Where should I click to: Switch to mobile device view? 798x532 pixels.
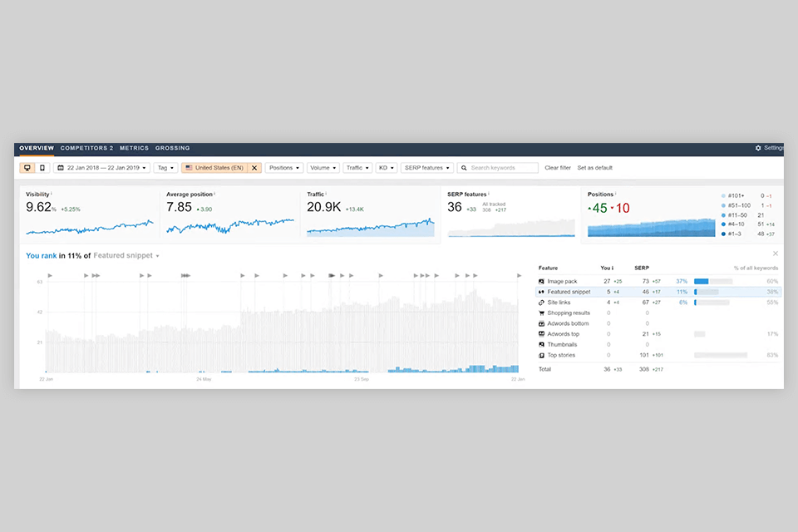[42, 168]
